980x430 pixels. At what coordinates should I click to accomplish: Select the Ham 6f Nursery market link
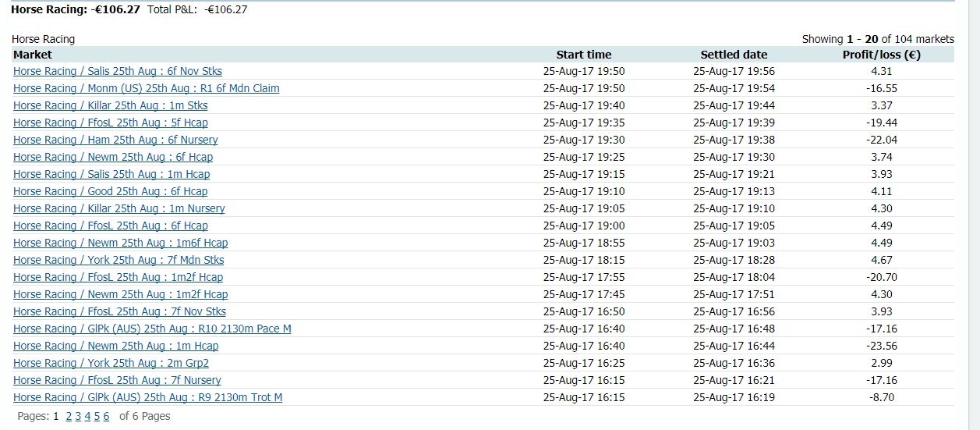point(115,140)
